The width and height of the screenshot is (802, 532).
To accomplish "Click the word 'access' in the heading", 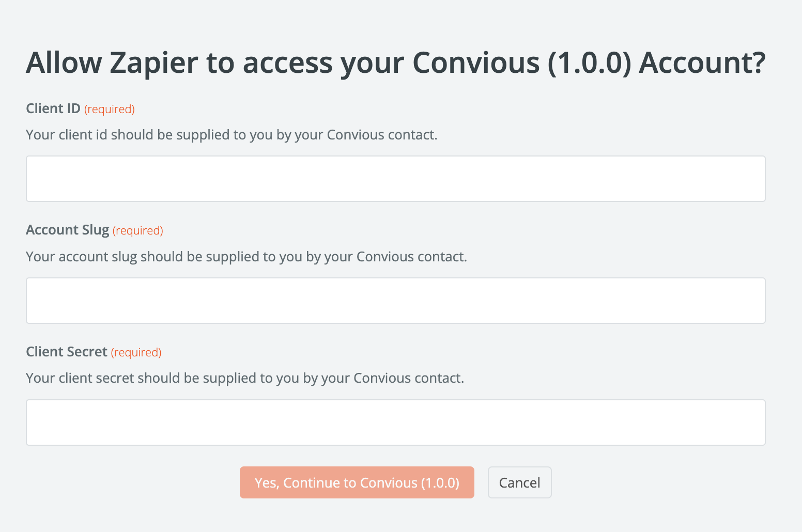I will point(287,63).
